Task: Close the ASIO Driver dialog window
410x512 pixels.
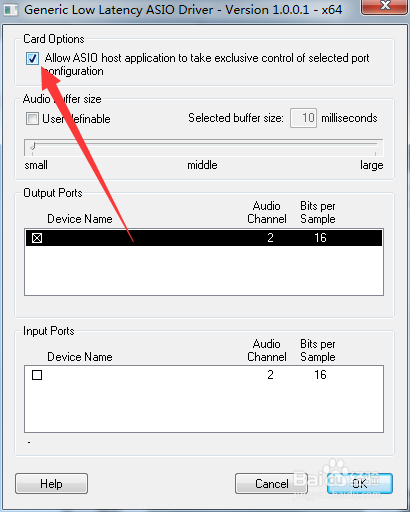Action: [385, 6]
